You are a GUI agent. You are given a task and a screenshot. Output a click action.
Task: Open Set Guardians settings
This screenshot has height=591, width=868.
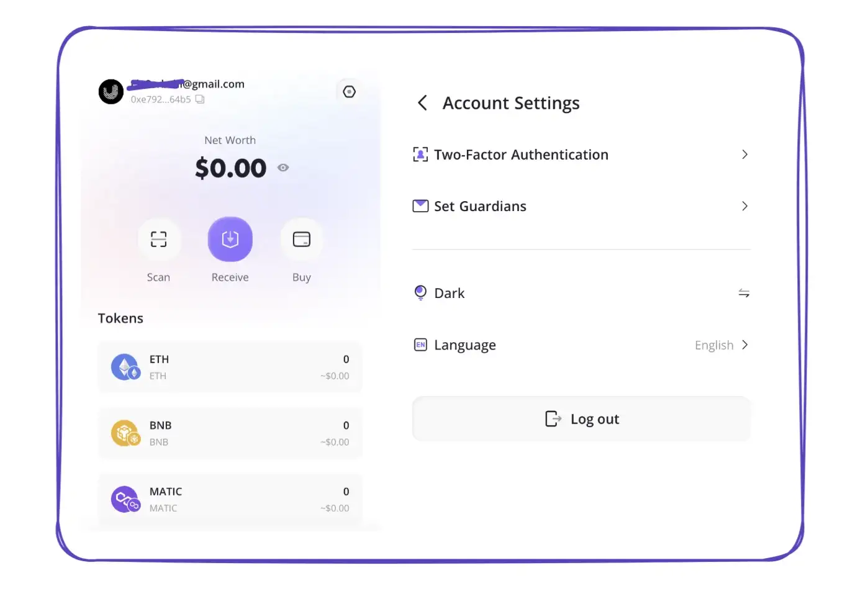(x=582, y=206)
